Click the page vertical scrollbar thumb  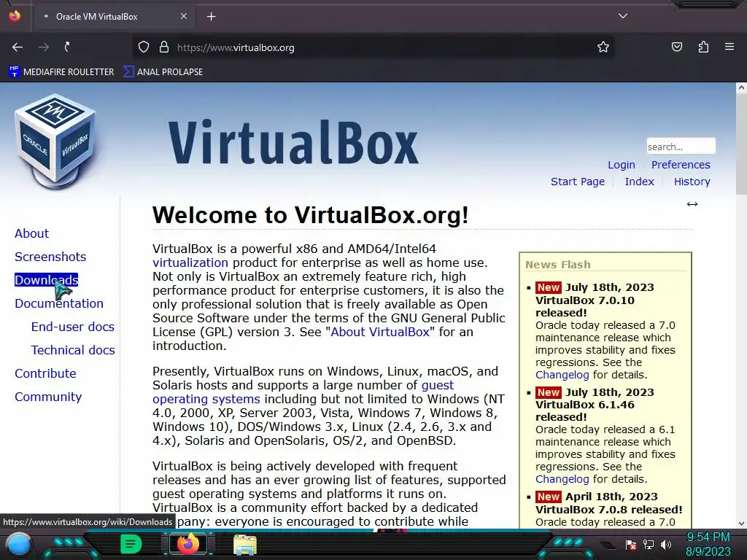(x=741, y=144)
